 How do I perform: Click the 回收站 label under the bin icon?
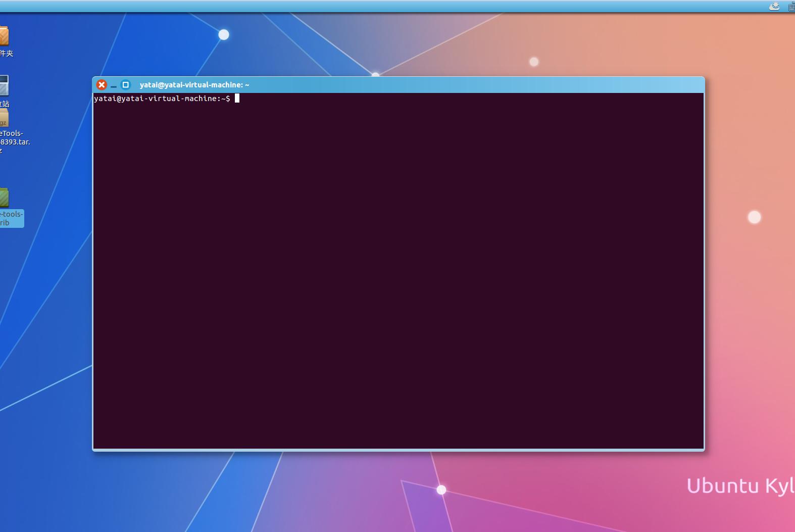pyautogui.click(x=5, y=104)
